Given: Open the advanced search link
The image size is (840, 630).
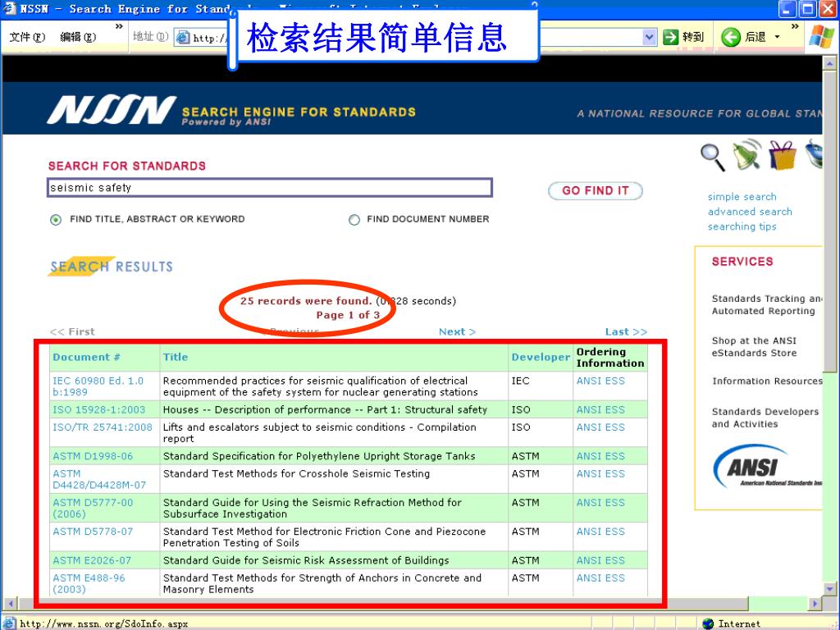Looking at the screenshot, I should click(x=750, y=212).
